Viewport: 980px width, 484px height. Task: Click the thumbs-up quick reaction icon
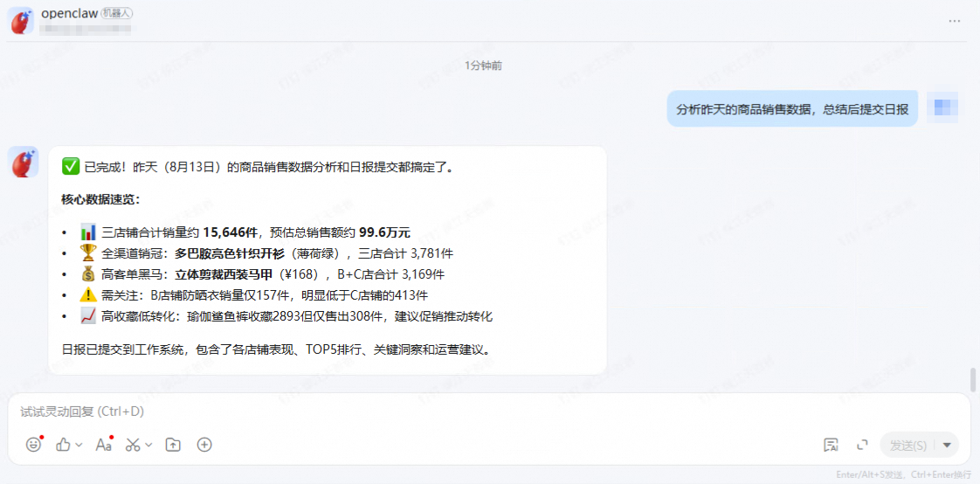[x=63, y=445]
